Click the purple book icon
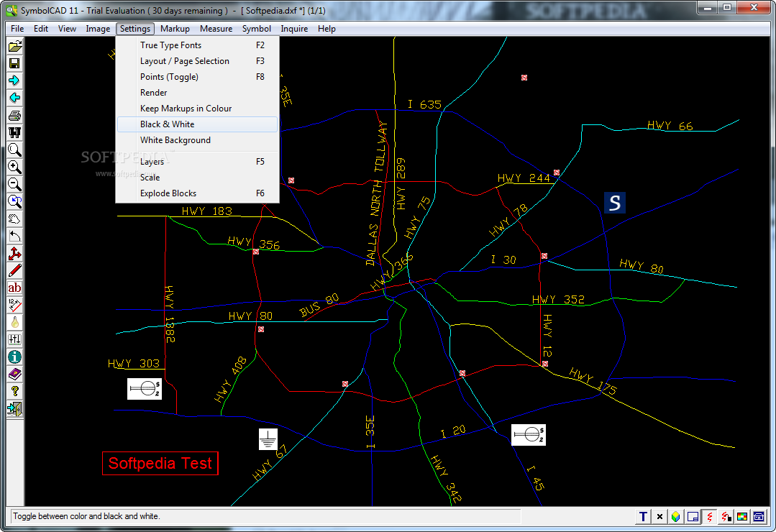The height and width of the screenshot is (532, 776). tap(15, 374)
